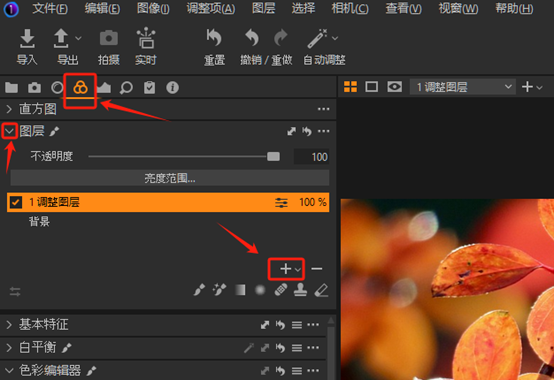Click the 导入 (Import) toolbar icon

(x=27, y=38)
